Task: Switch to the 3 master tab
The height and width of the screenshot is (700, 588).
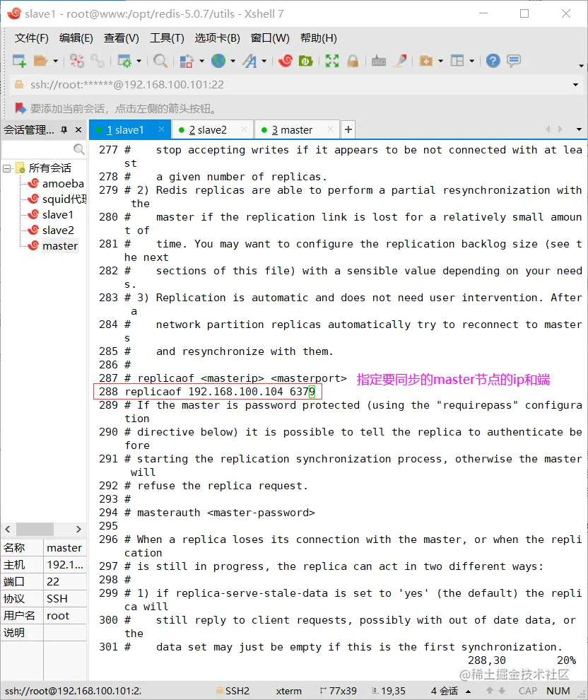Action: click(292, 130)
